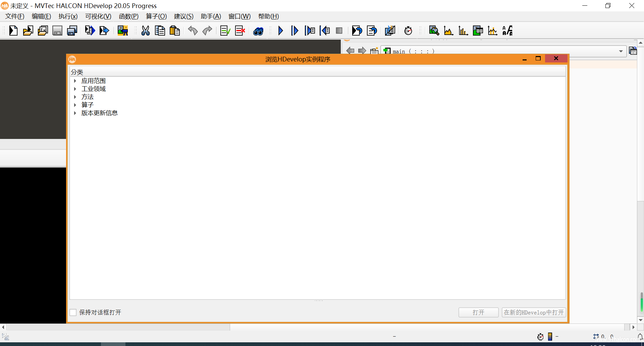644x346 pixels.
Task: Open the line profile tool icon
Action: (493, 31)
